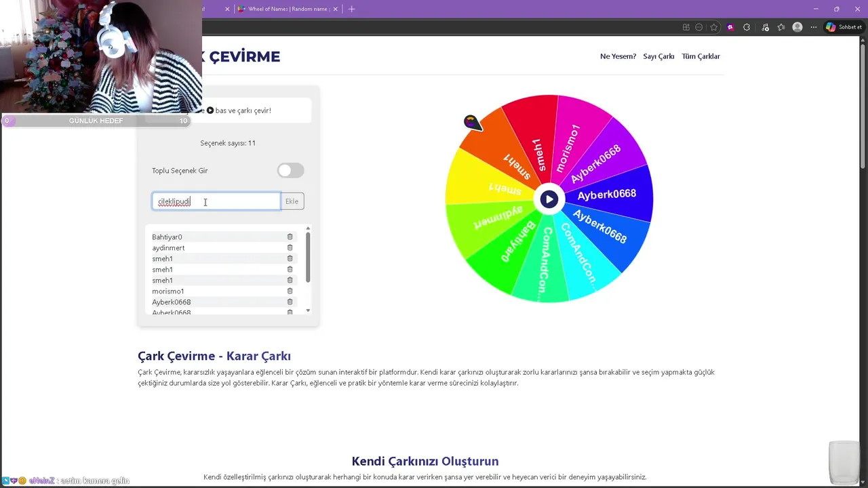Select morismo1 in the options list
The image size is (868, 488).
pyautogui.click(x=168, y=291)
